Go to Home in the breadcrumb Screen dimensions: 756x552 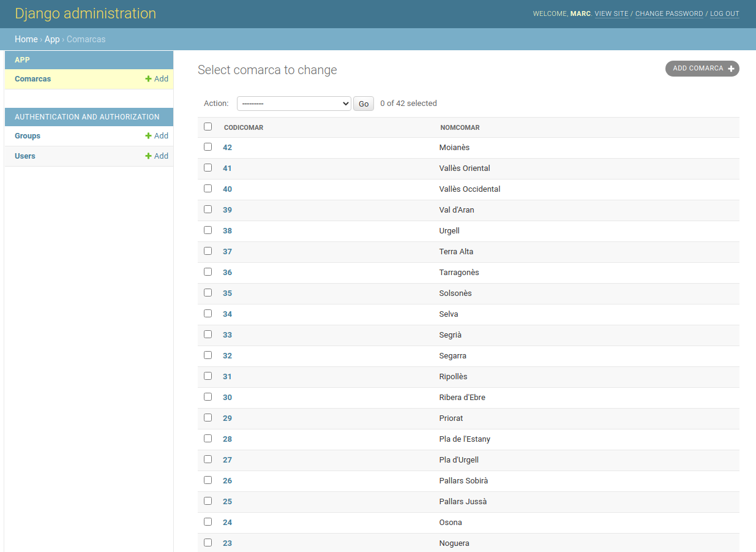pos(26,39)
